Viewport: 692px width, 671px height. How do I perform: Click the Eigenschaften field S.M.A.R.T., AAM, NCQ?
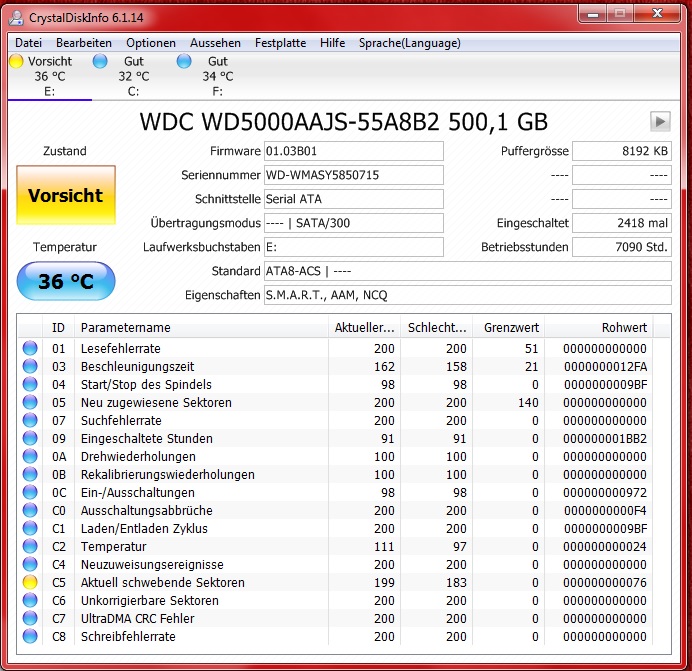467,295
